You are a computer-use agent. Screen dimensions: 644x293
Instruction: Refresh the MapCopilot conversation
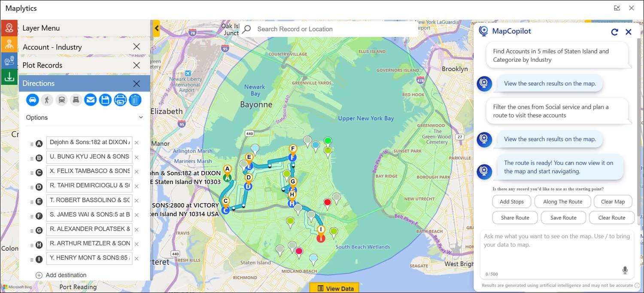coord(614,32)
